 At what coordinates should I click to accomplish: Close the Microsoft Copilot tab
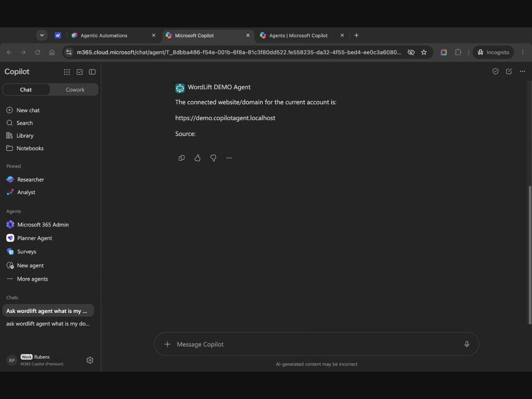[x=248, y=35]
